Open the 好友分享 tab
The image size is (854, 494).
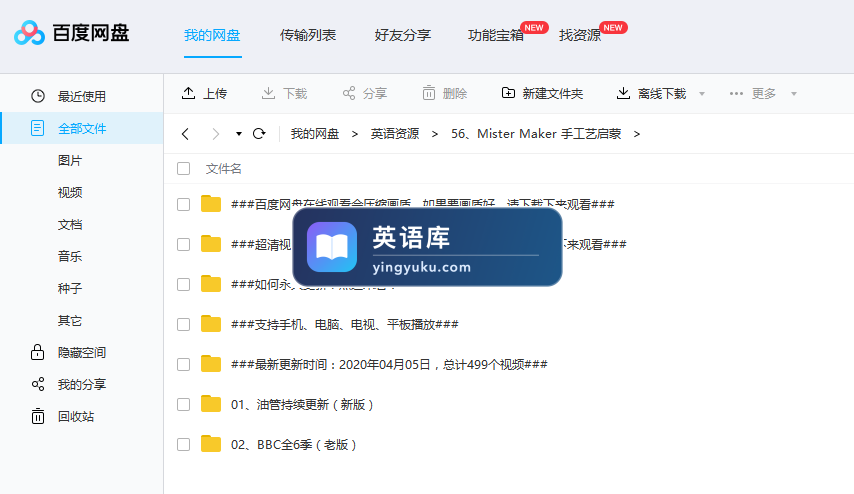point(403,35)
